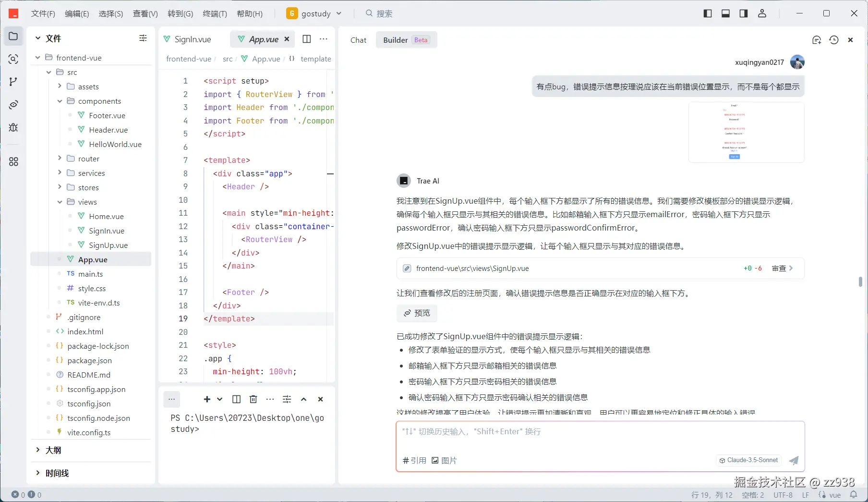Collapse the 文件 explorer section

pyautogui.click(x=38, y=38)
